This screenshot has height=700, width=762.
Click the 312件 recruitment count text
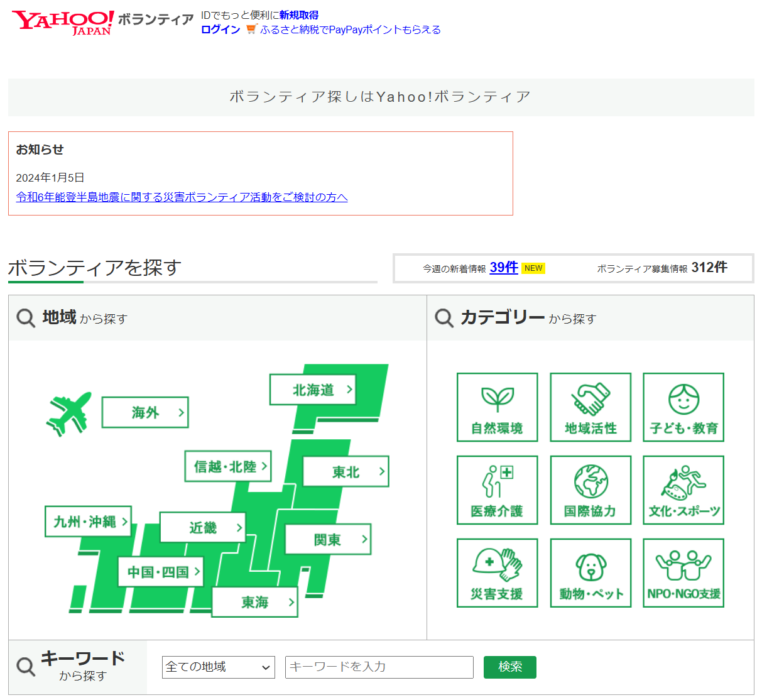pyautogui.click(x=709, y=267)
